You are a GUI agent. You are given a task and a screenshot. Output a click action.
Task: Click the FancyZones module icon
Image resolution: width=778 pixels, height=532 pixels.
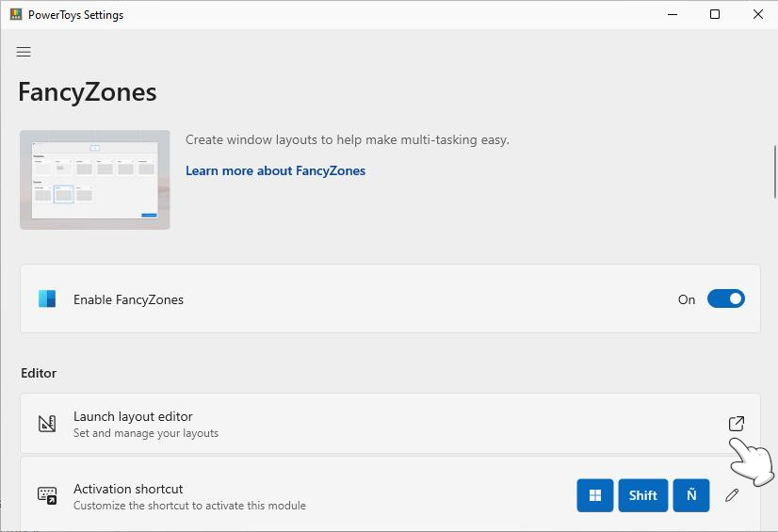click(47, 299)
